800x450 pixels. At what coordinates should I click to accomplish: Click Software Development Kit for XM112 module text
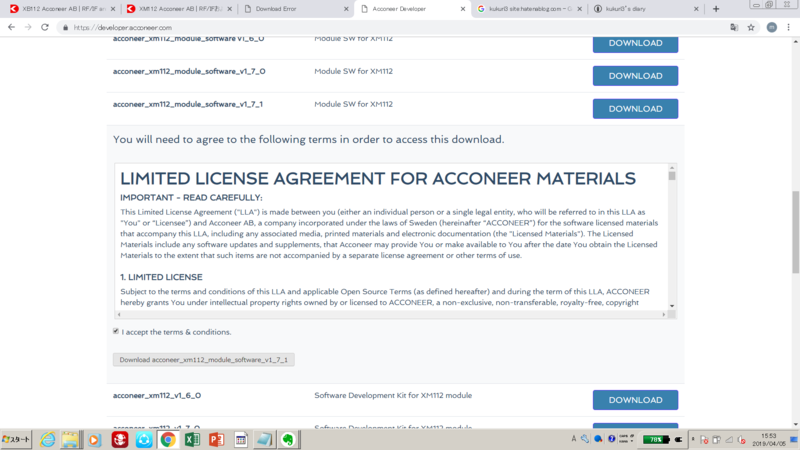tap(393, 395)
